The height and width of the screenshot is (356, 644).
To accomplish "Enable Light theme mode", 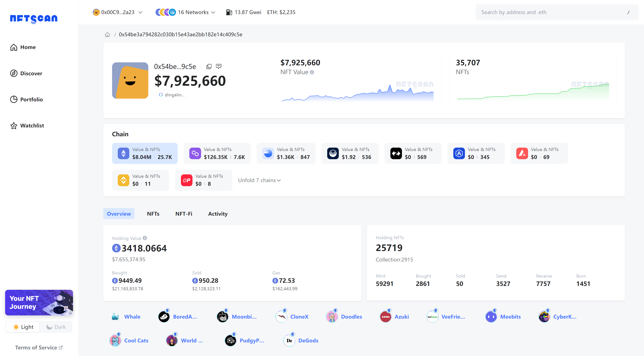I will coord(22,327).
